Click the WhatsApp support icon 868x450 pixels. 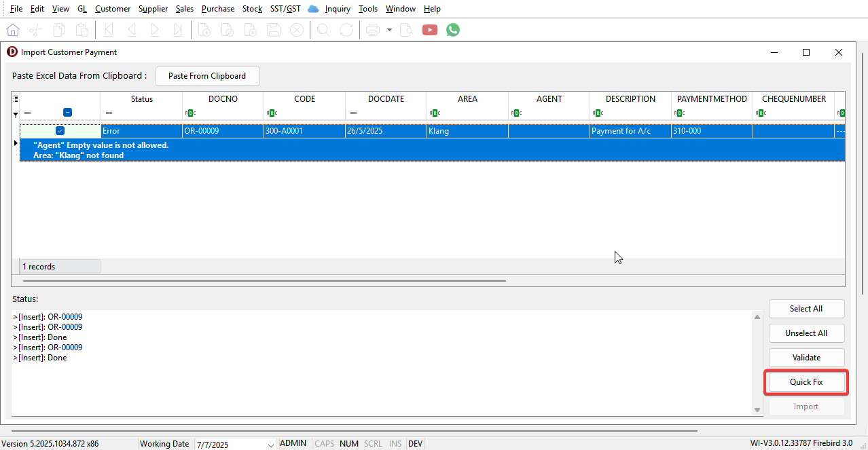pos(453,30)
